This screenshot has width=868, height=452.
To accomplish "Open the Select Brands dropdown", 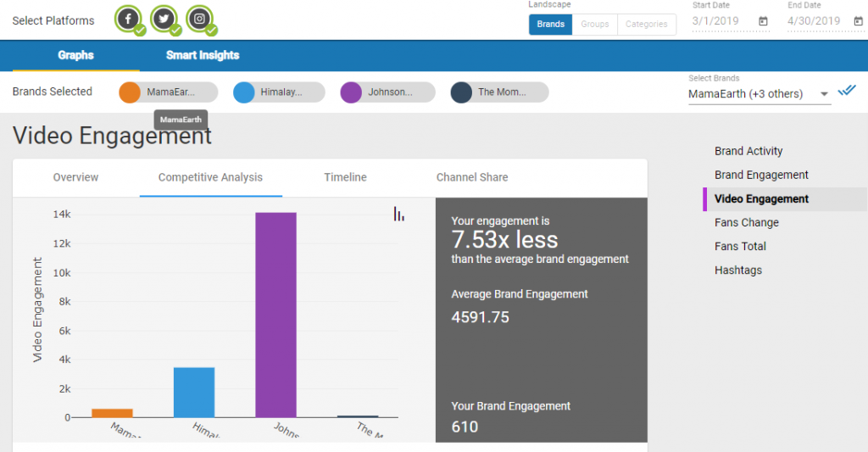I will [x=759, y=94].
